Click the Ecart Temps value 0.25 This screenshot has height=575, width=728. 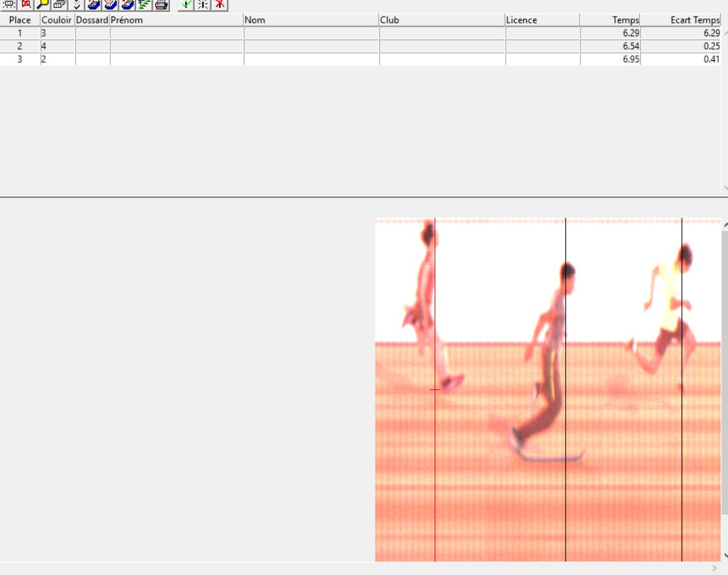point(681,46)
